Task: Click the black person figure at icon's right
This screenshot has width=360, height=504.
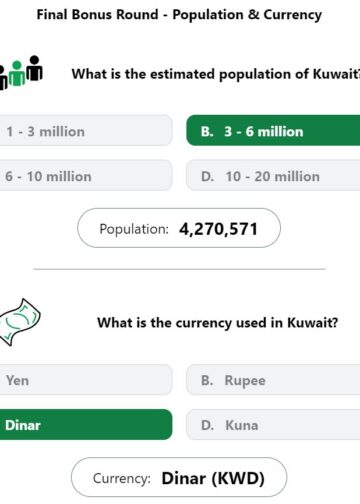Action: pos(34,68)
